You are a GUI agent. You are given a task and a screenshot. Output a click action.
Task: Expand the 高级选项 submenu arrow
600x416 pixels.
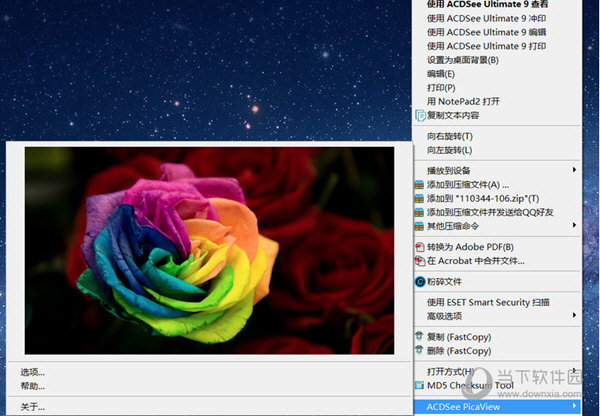[574, 315]
